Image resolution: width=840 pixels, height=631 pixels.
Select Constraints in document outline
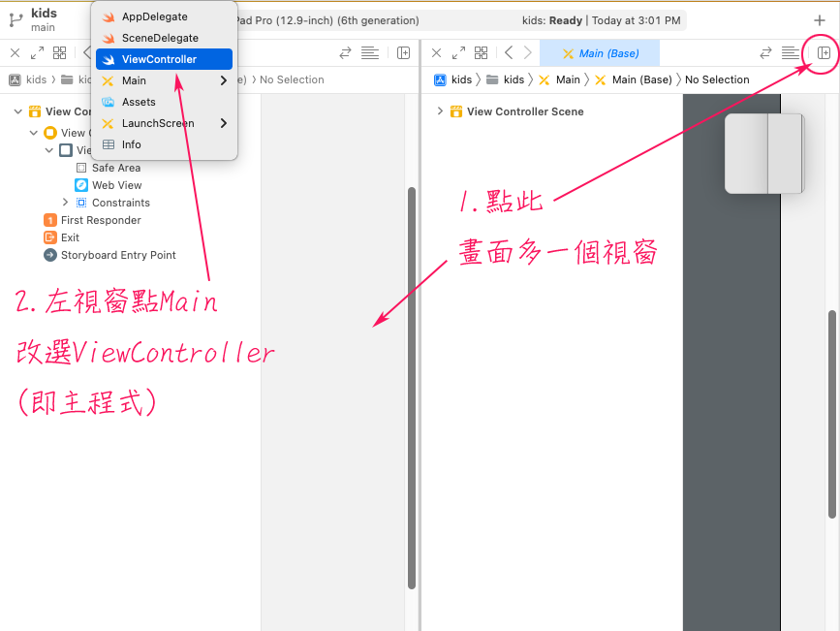121,203
